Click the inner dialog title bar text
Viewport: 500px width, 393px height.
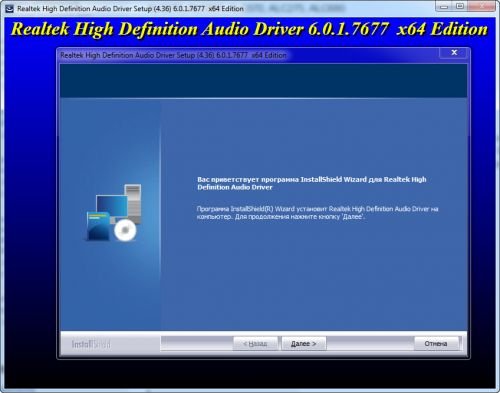click(x=173, y=55)
